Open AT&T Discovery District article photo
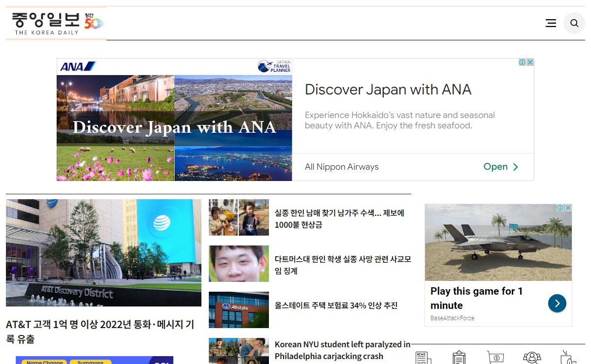 coord(103,253)
